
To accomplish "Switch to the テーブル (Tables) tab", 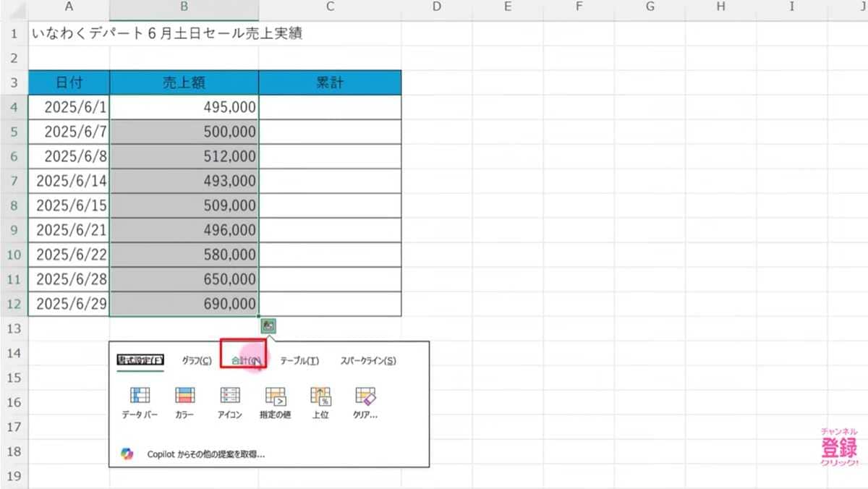I will (x=301, y=360).
